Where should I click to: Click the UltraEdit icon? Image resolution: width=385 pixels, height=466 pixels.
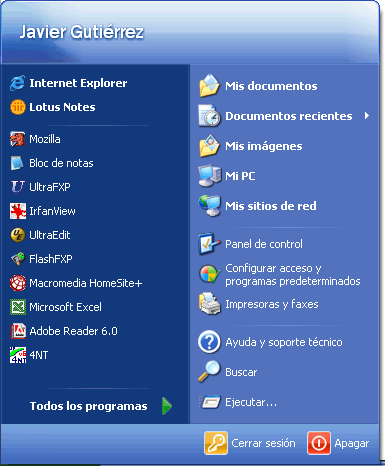17,235
